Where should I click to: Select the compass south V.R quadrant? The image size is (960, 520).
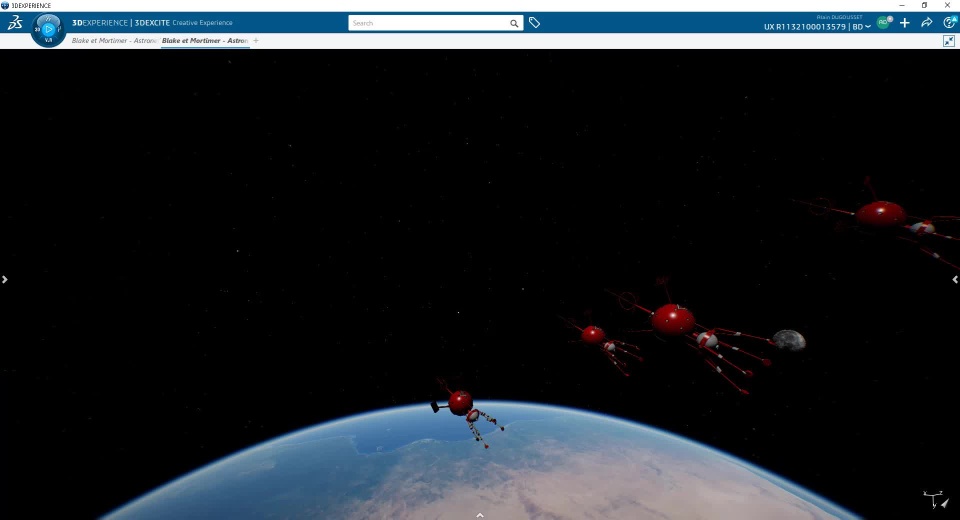coord(48,40)
